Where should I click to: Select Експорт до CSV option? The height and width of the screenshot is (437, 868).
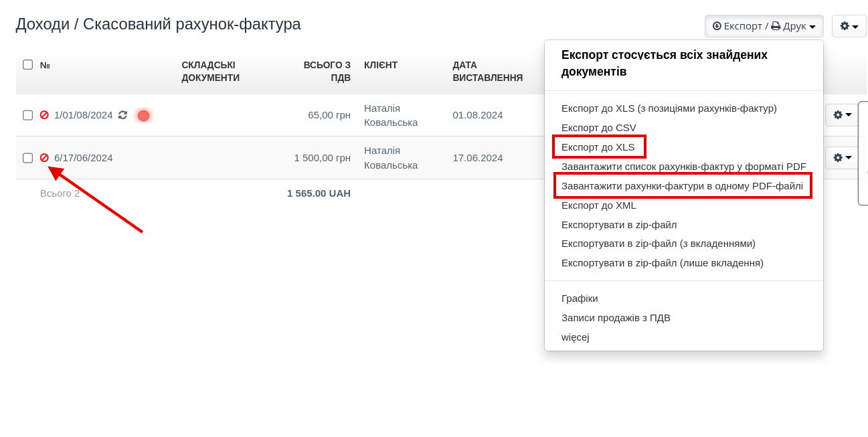598,128
